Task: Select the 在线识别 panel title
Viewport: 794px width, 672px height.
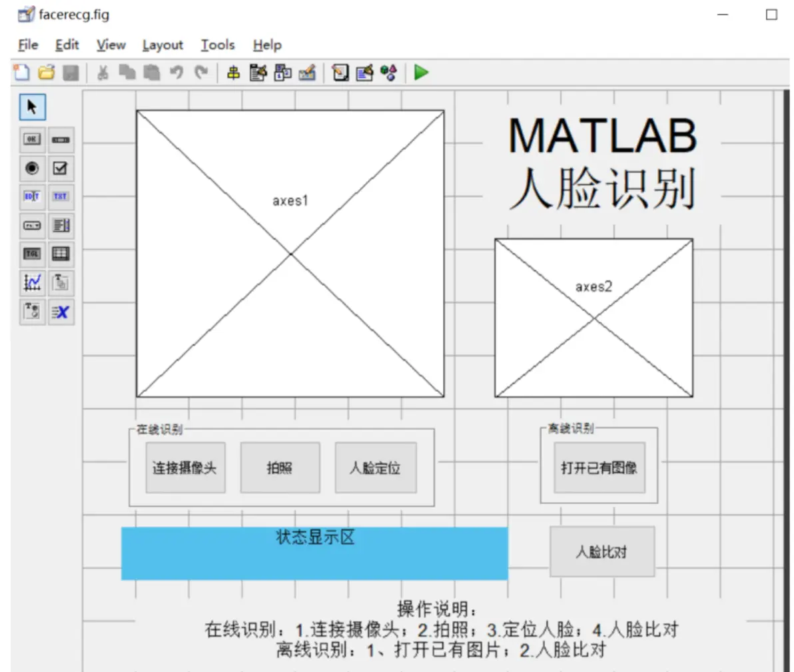Action: click(x=159, y=430)
